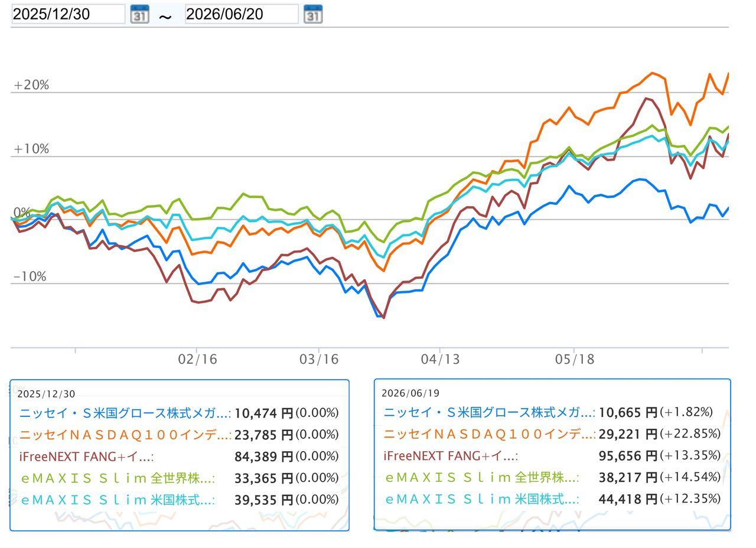The image size is (756, 548).
Task: Click the +10% axis label
Action: (31, 149)
